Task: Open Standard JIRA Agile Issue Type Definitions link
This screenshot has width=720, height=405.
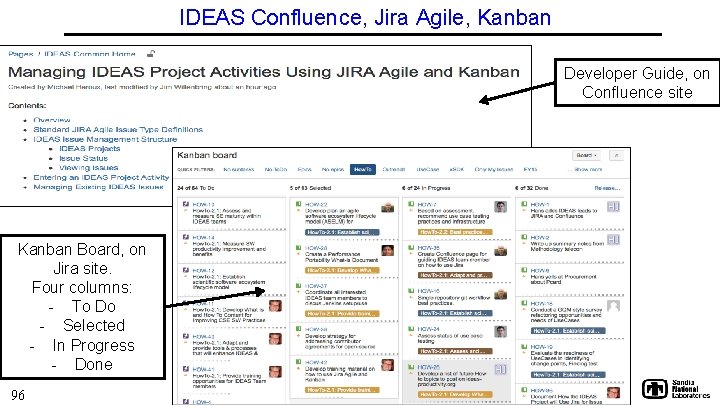Action: point(118,129)
